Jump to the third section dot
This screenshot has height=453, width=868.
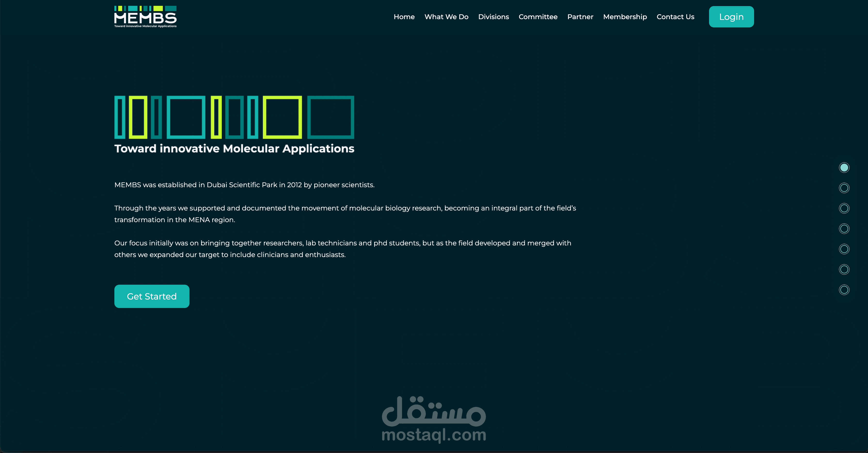point(844,208)
